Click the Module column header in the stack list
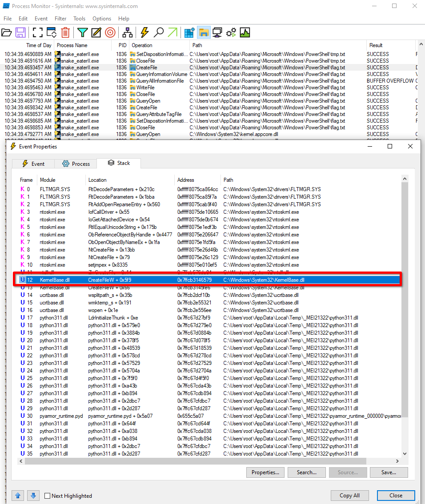Screen dimensions: 425x504 pyautogui.click(x=61, y=180)
